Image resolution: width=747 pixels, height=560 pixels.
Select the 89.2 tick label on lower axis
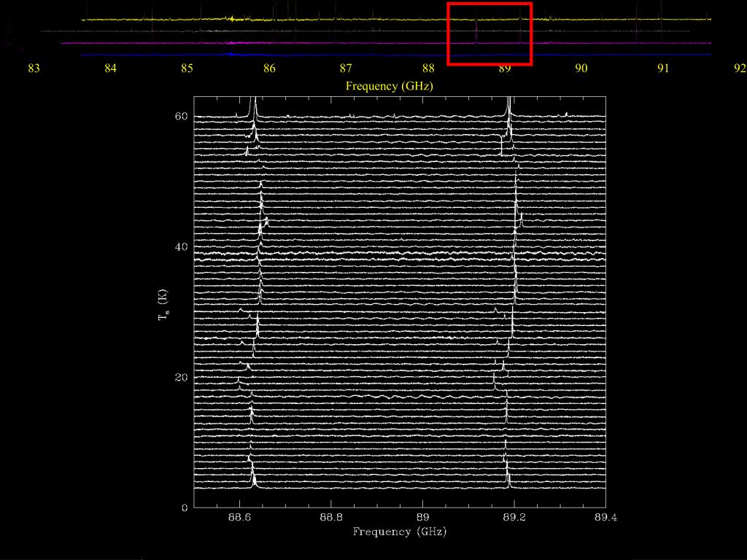point(514,517)
